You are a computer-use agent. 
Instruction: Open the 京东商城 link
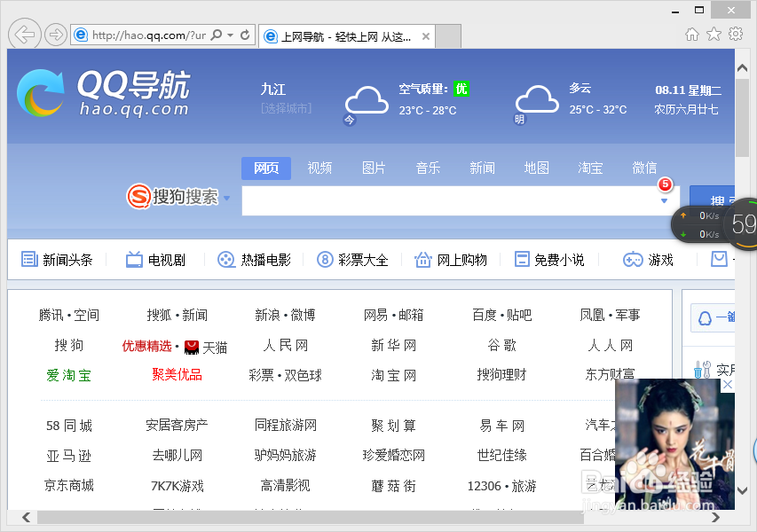point(69,485)
